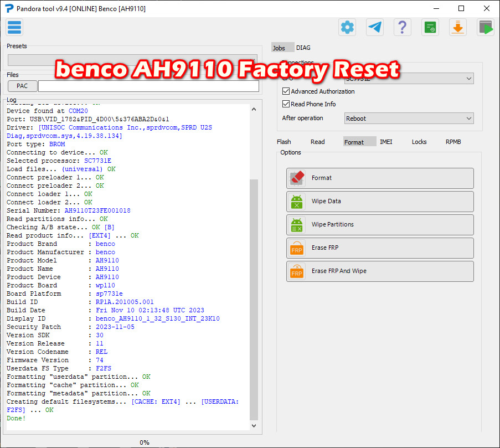Toggle the Advanced Authorization checkbox

coord(286,91)
